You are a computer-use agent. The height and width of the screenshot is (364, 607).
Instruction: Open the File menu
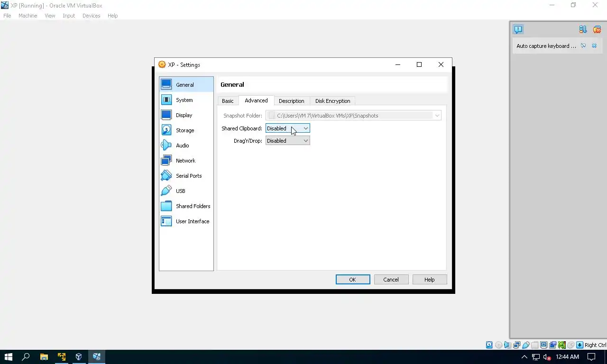[x=7, y=16]
